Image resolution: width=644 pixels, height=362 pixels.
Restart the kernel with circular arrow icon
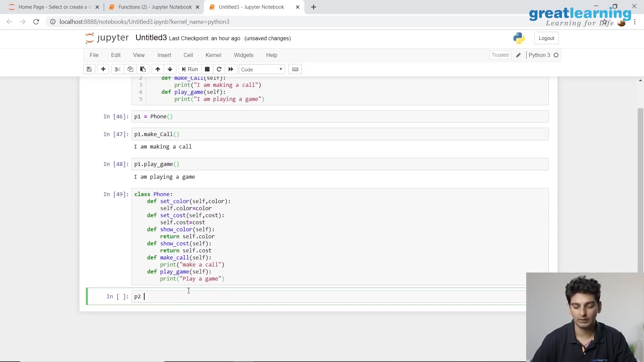point(219,69)
